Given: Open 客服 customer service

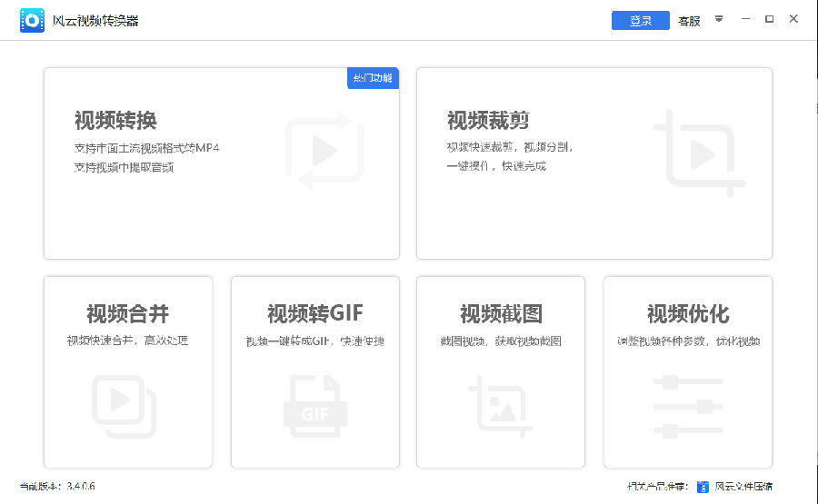Looking at the screenshot, I should pos(689,21).
